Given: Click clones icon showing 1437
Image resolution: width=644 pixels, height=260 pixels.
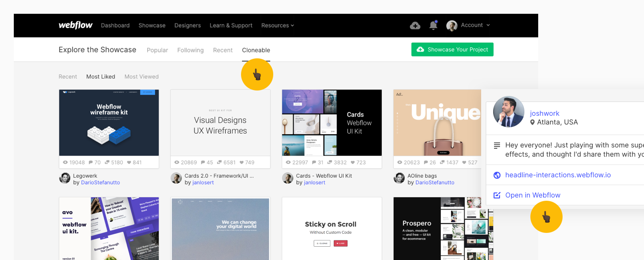Looking at the screenshot, I should [442, 163].
